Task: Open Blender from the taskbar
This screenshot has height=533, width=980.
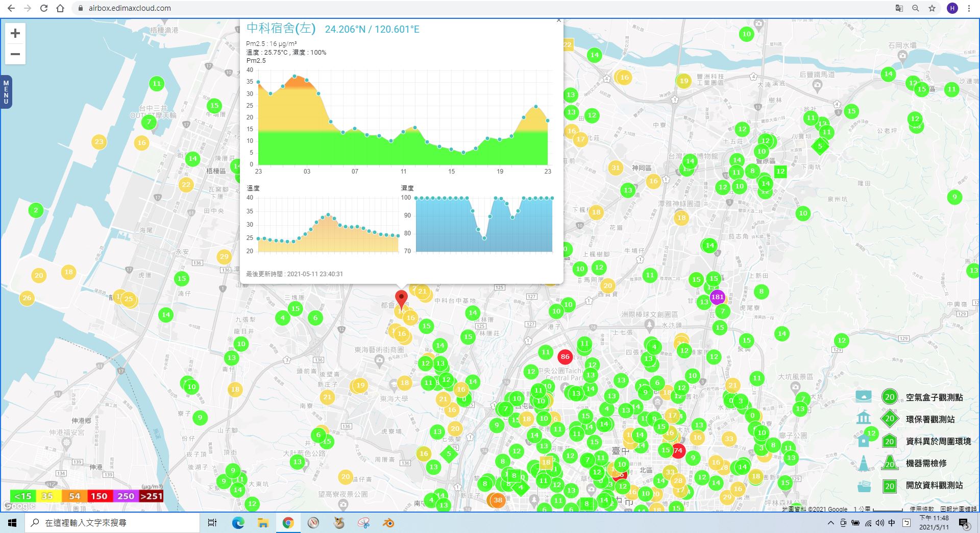Action: coord(389,523)
